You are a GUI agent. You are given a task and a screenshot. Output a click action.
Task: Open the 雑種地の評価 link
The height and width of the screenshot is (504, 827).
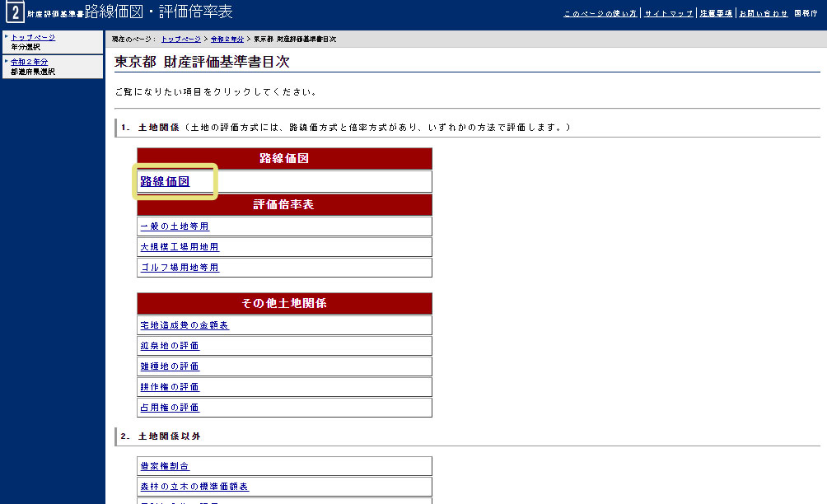coord(170,366)
